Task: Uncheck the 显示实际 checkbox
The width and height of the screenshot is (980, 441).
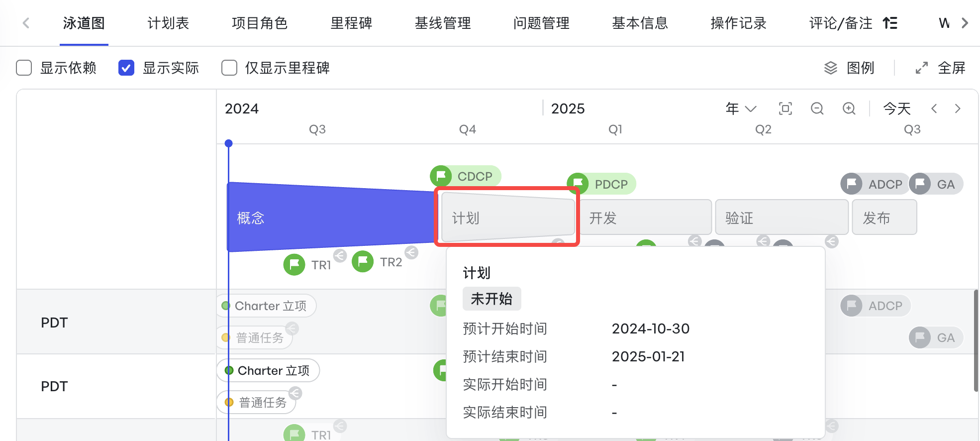Action: tap(126, 68)
